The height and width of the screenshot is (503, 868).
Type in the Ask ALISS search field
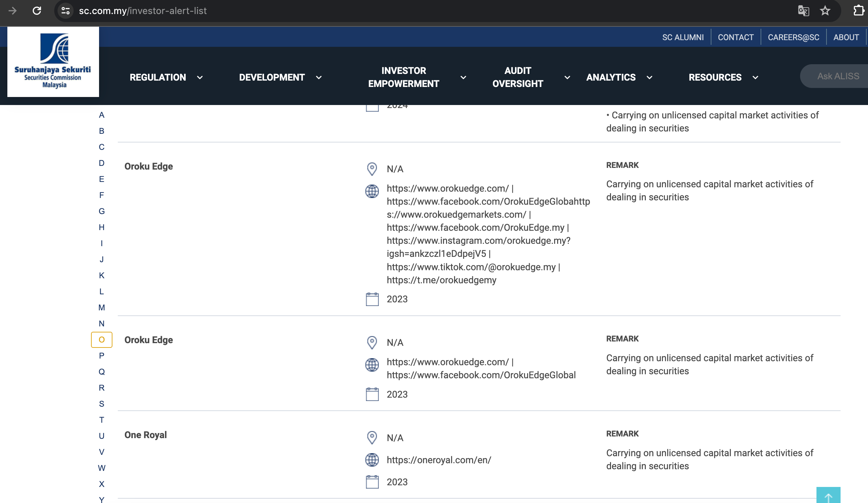pos(838,76)
